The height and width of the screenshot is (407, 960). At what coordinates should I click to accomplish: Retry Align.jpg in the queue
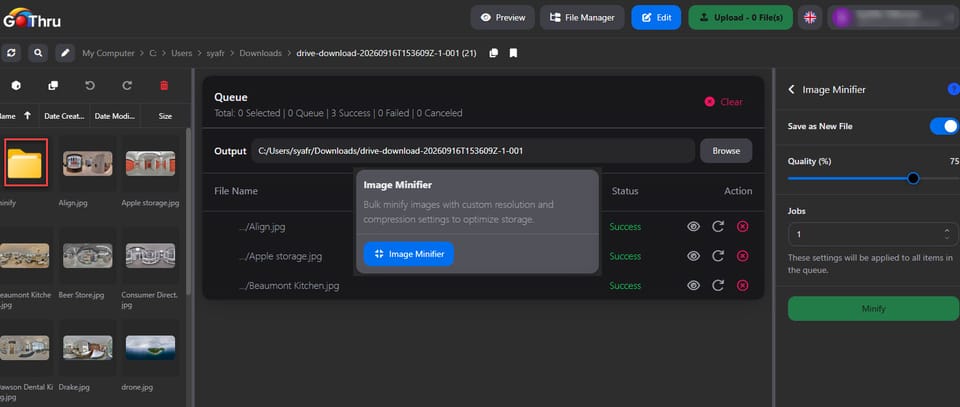(x=718, y=226)
